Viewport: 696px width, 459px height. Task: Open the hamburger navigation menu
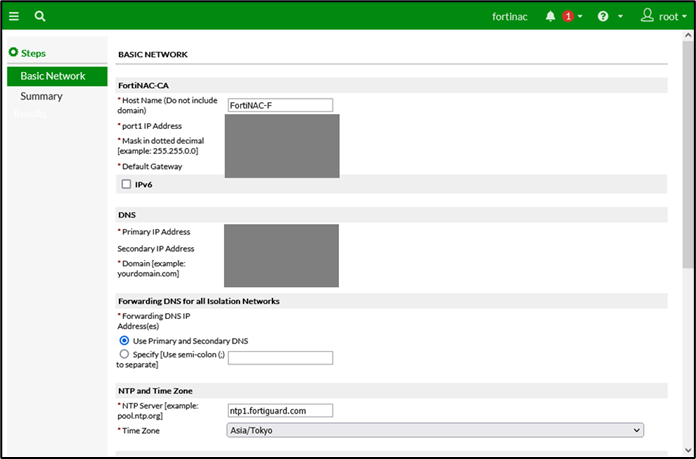coord(14,16)
